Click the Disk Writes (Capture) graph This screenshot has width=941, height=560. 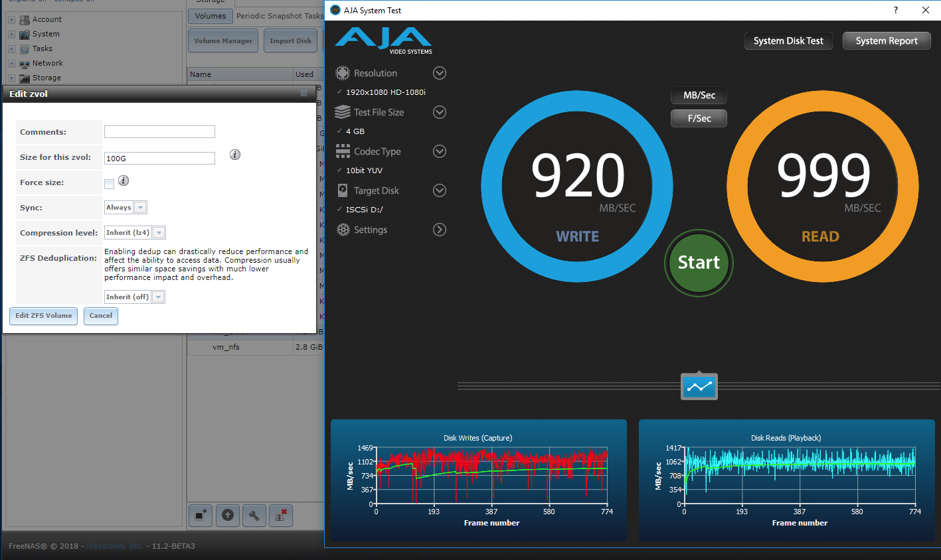[479, 480]
